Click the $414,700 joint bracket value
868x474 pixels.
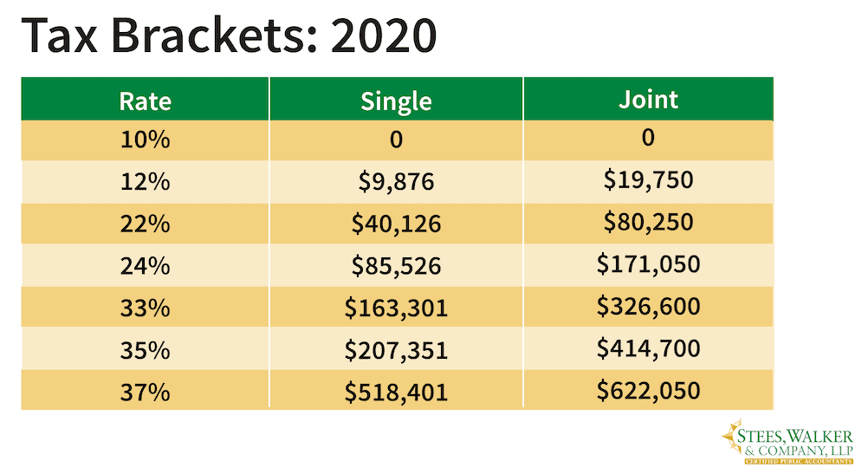(x=648, y=348)
